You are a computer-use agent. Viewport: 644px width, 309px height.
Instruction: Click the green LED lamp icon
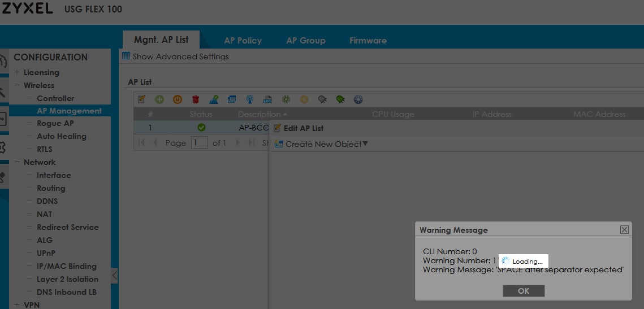click(x=340, y=99)
